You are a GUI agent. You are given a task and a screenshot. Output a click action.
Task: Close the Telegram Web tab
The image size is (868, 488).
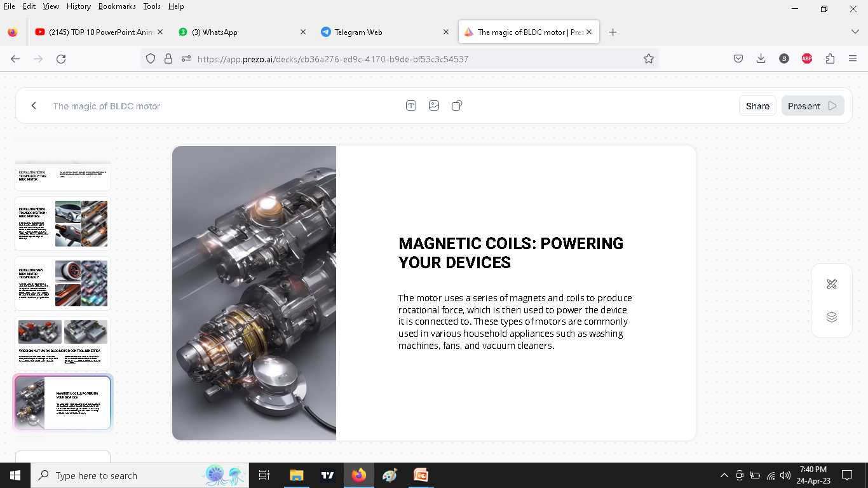[x=446, y=32]
